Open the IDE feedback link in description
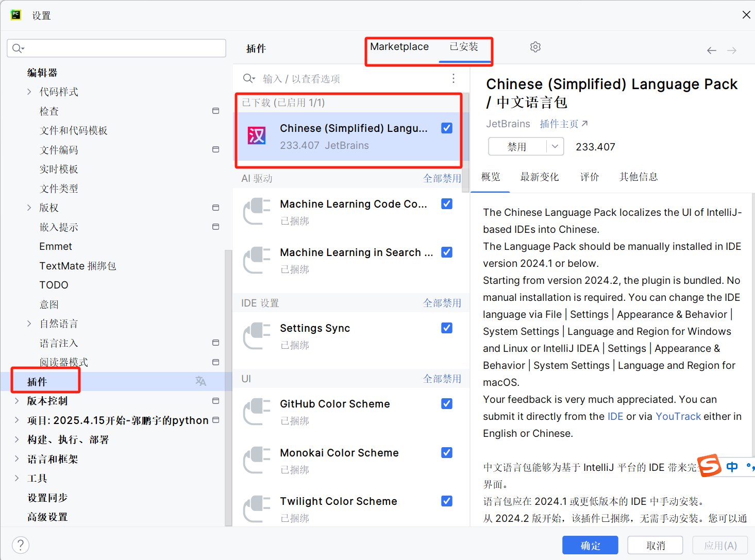Screen dimensions: 755x560 615,416
